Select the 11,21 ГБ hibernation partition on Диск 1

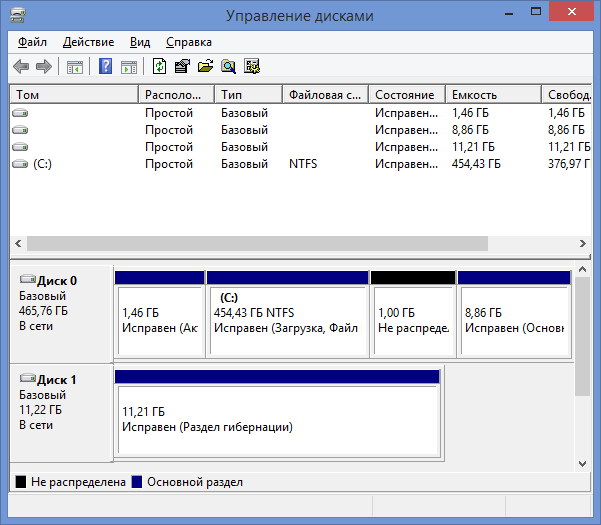point(277,413)
